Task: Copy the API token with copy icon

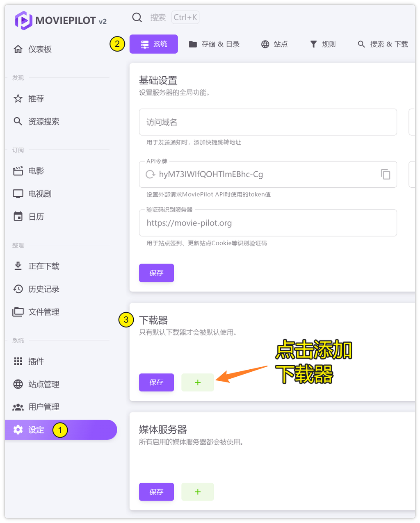Action: [385, 174]
